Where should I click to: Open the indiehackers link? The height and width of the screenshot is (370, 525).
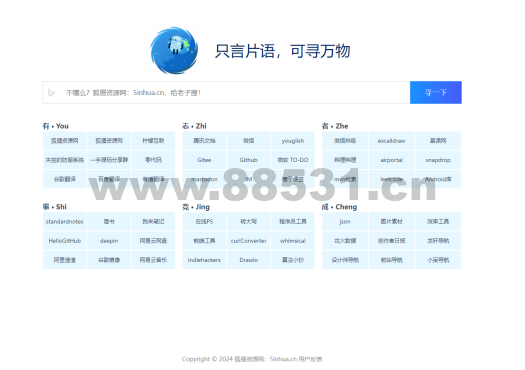coord(204,260)
